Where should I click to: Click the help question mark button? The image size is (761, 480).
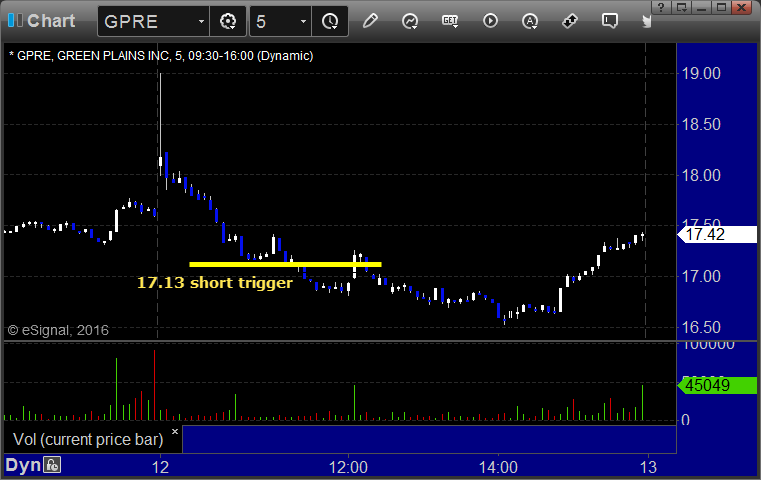661,7
